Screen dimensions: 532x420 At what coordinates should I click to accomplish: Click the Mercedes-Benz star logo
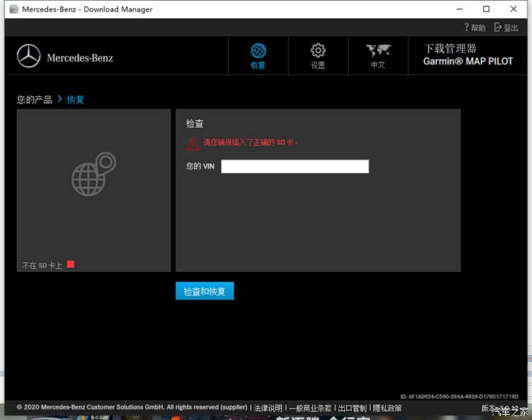tap(29, 56)
